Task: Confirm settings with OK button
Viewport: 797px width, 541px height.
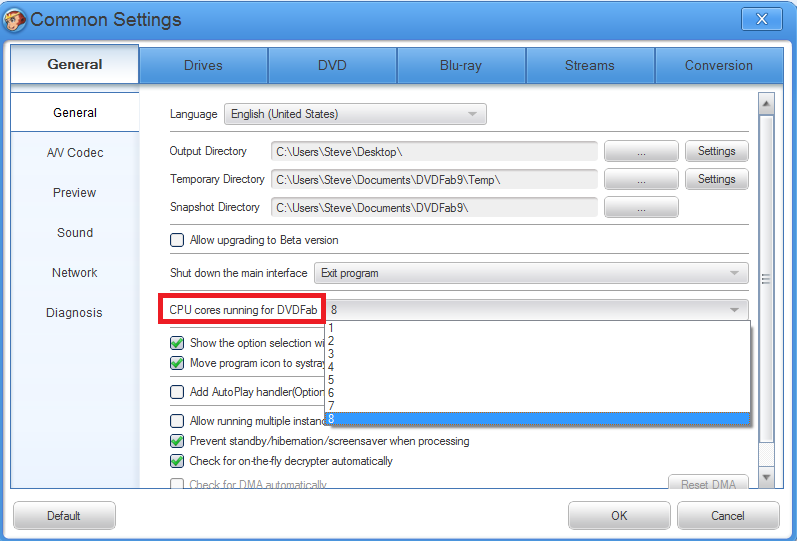Action: coord(619,516)
